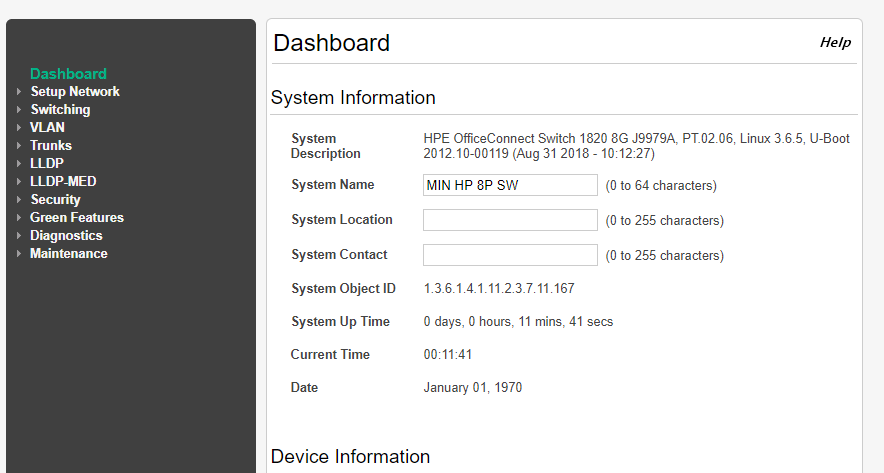The width and height of the screenshot is (884, 473).
Task: Open the Maintenance section
Action: tap(69, 254)
